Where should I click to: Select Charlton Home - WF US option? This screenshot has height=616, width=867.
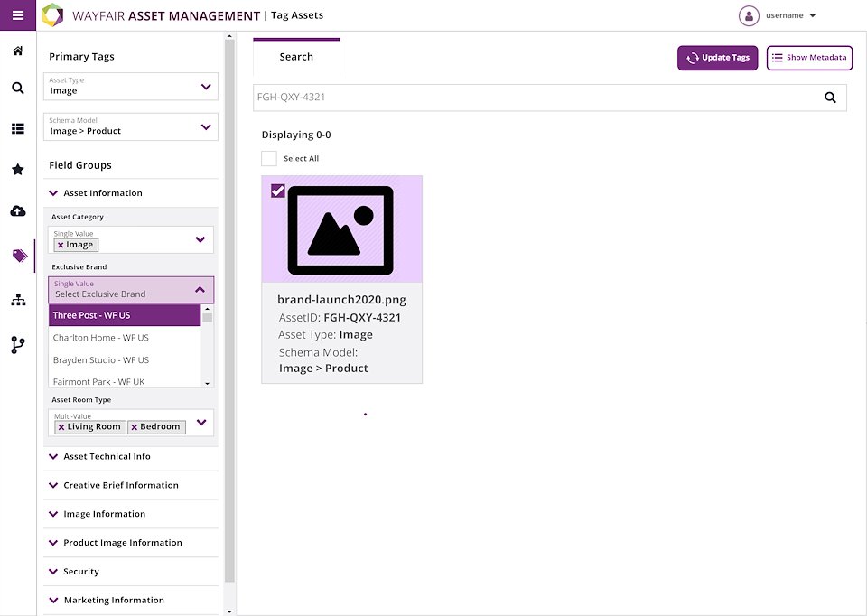(x=101, y=338)
